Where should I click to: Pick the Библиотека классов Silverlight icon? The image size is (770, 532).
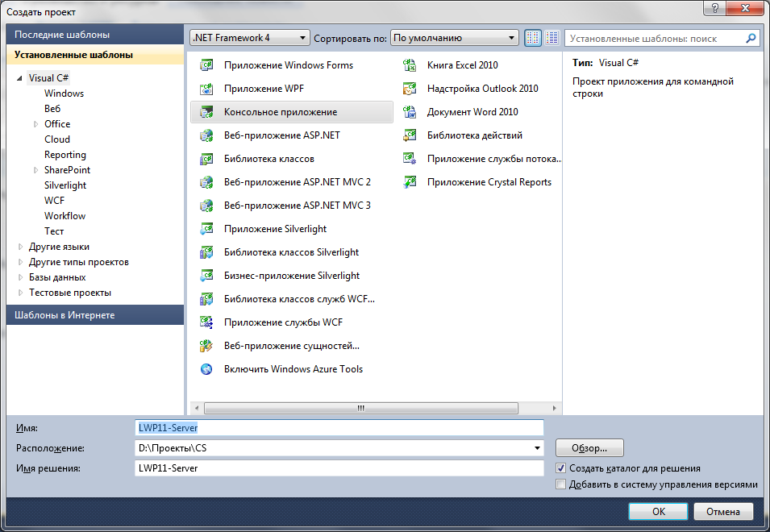pyautogui.click(x=206, y=252)
